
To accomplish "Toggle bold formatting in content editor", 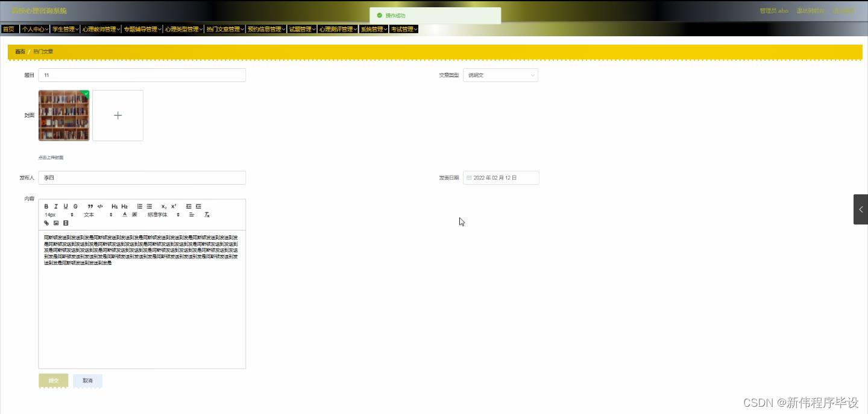I will click(46, 206).
